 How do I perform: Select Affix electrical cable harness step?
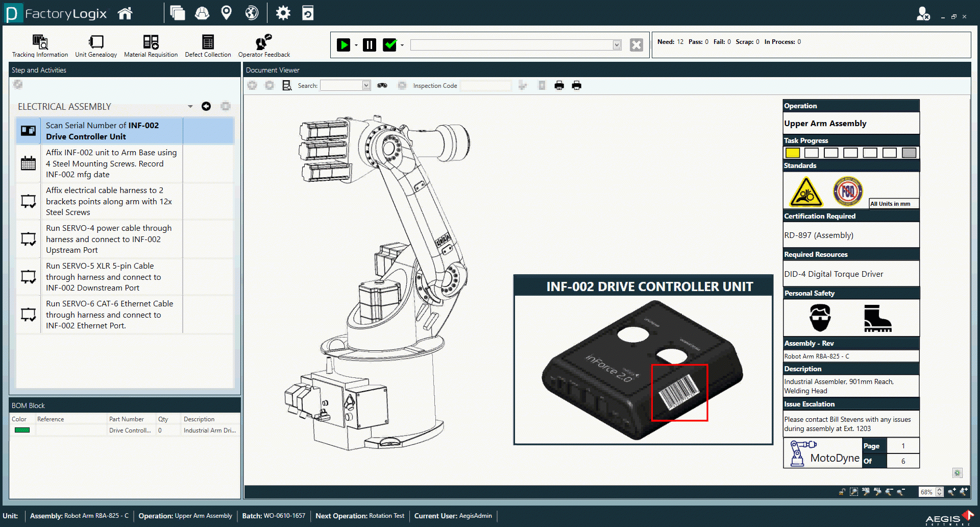click(x=125, y=201)
